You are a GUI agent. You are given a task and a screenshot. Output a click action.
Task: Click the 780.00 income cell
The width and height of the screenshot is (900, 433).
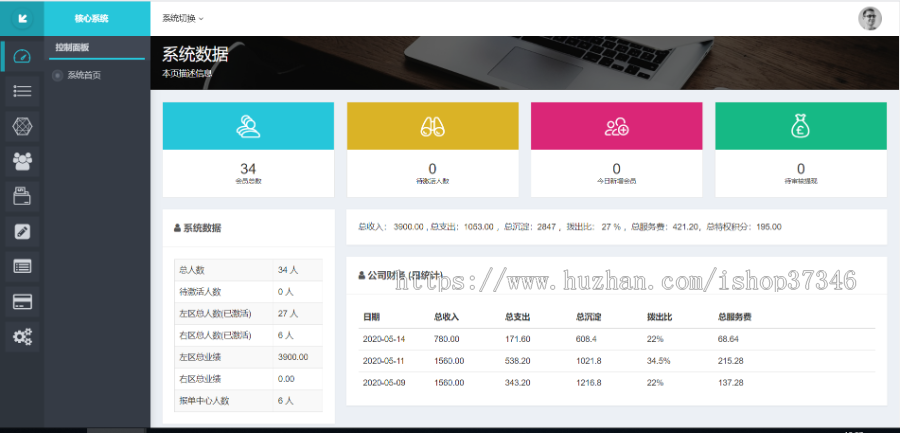click(x=447, y=339)
